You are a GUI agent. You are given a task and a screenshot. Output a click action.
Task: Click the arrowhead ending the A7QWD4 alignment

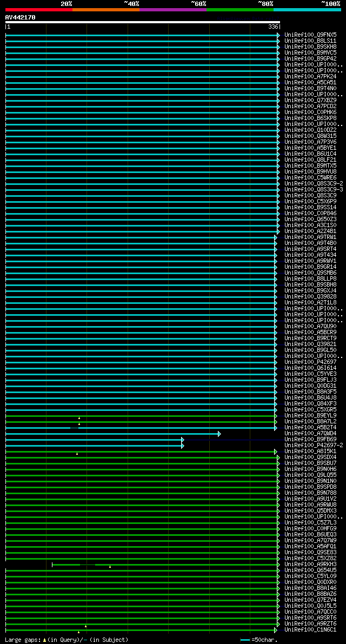pyautogui.click(x=219, y=434)
